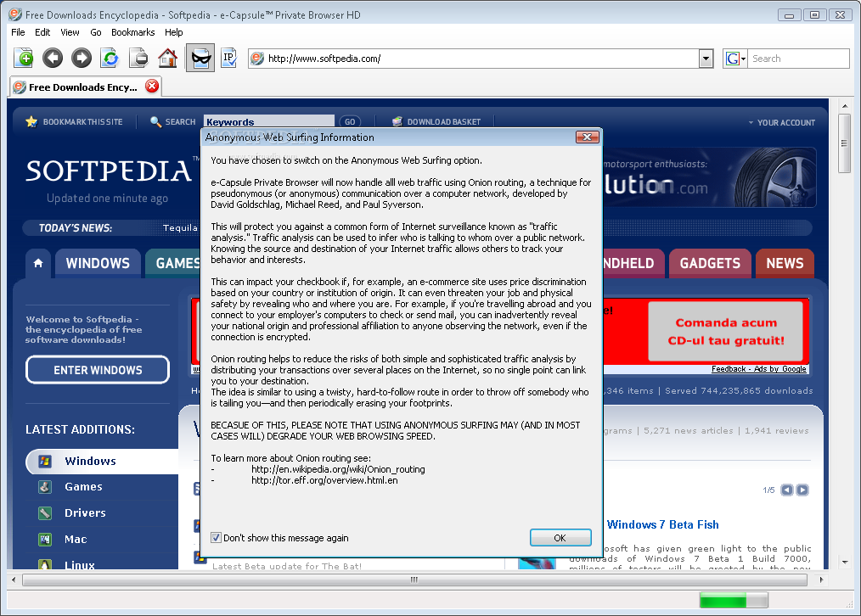Click the Feedback - Ads by Google link

(759, 369)
